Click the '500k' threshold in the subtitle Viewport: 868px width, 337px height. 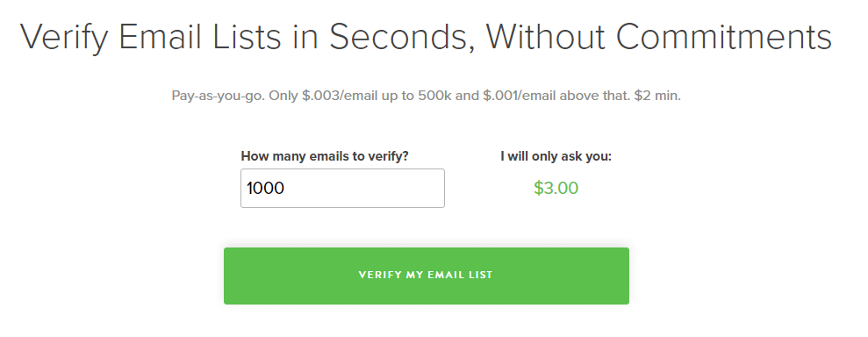pos(435,96)
